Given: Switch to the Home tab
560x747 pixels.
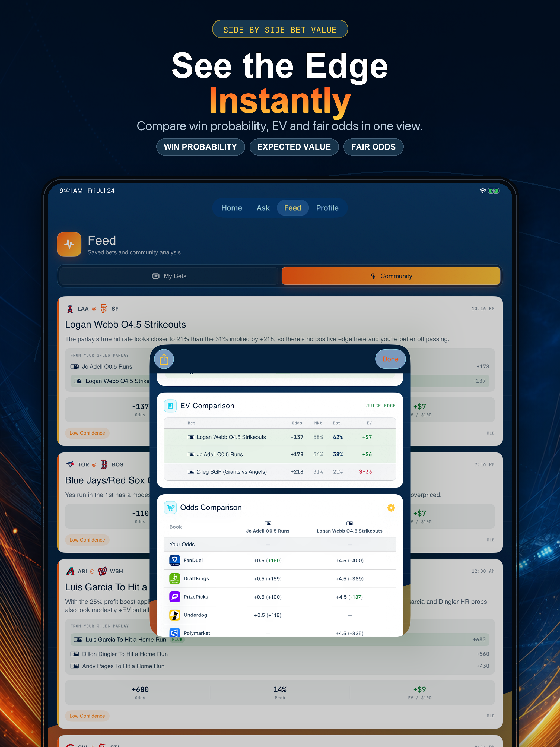Looking at the screenshot, I should [x=231, y=208].
